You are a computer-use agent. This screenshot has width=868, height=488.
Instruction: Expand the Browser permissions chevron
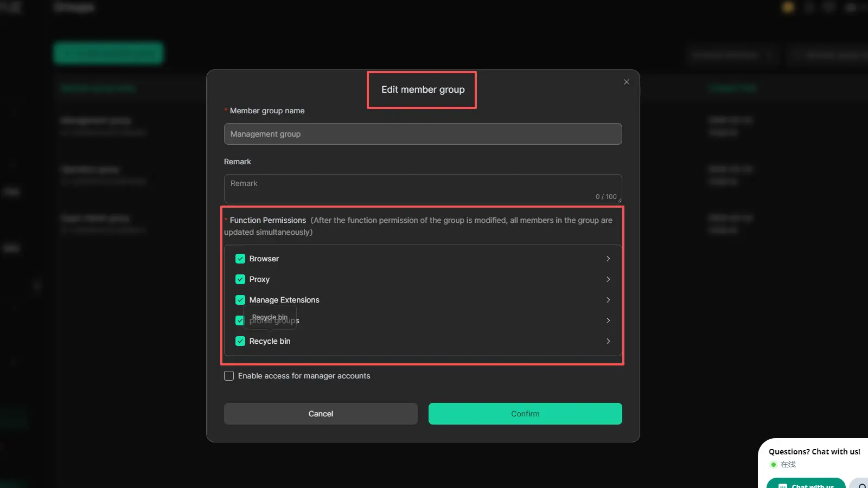tap(608, 259)
